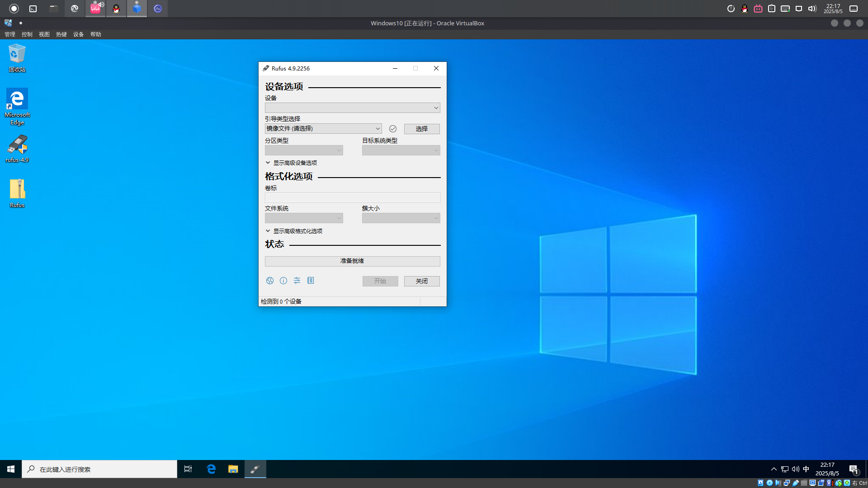Screen dimensions: 868x488
Task: Click 准备就绪 status progress bar
Action: (x=353, y=261)
